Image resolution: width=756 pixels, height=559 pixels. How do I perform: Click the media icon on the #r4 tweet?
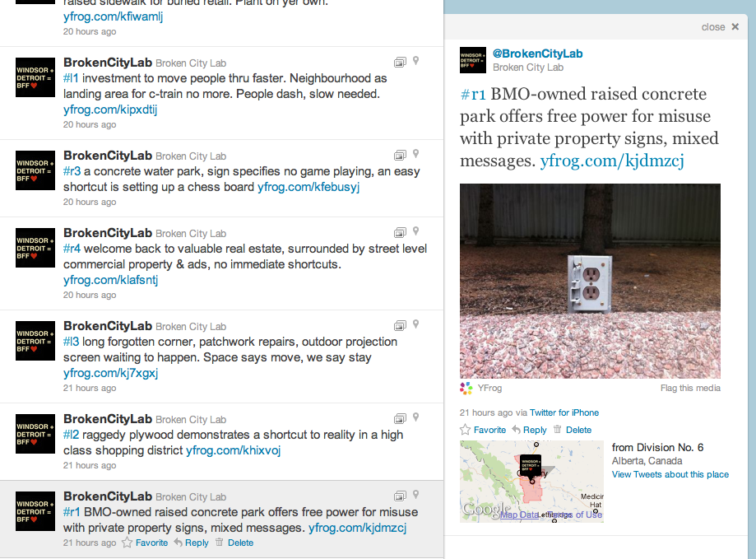[x=400, y=232]
